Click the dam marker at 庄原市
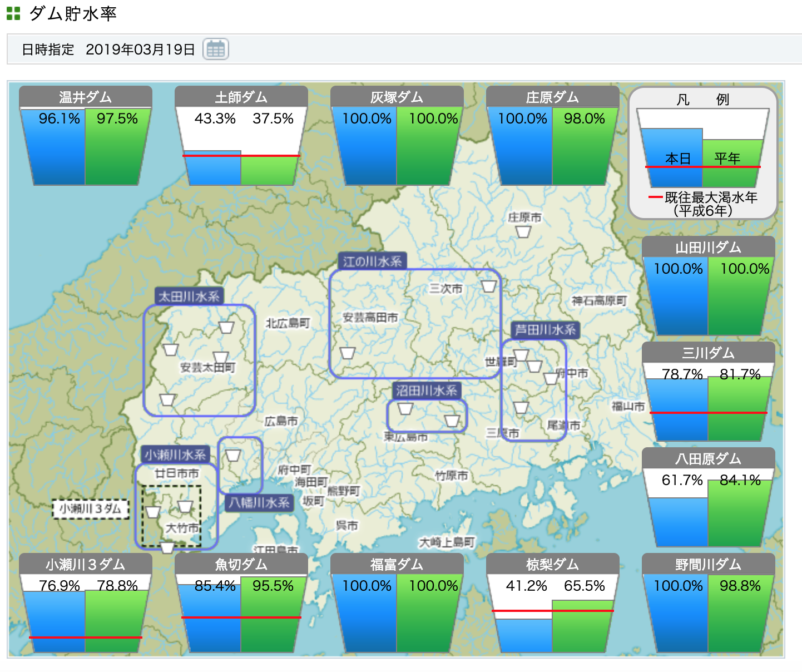The height and width of the screenshot is (672, 802). (523, 231)
